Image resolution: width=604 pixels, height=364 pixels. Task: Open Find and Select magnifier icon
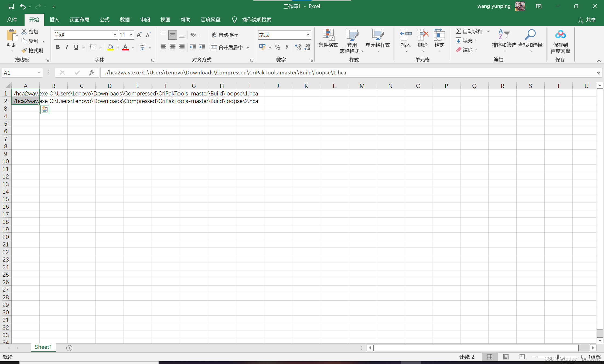(x=530, y=35)
